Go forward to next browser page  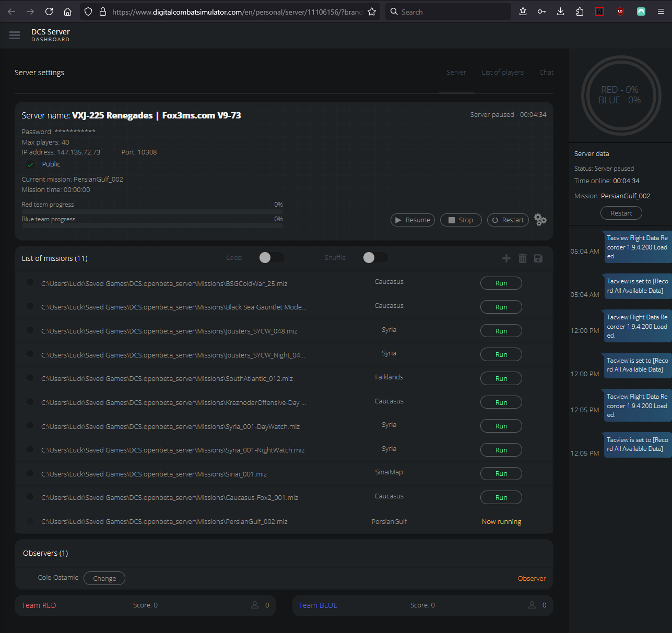tap(30, 11)
